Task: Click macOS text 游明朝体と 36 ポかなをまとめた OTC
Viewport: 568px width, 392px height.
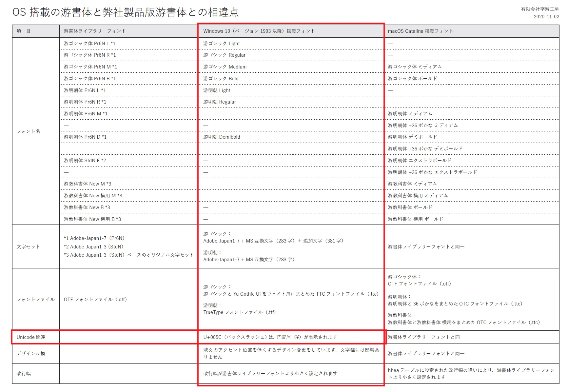Action: 455,304
